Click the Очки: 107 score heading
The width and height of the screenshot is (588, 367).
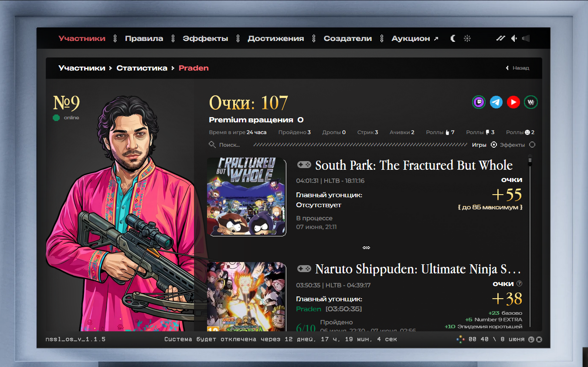click(248, 103)
